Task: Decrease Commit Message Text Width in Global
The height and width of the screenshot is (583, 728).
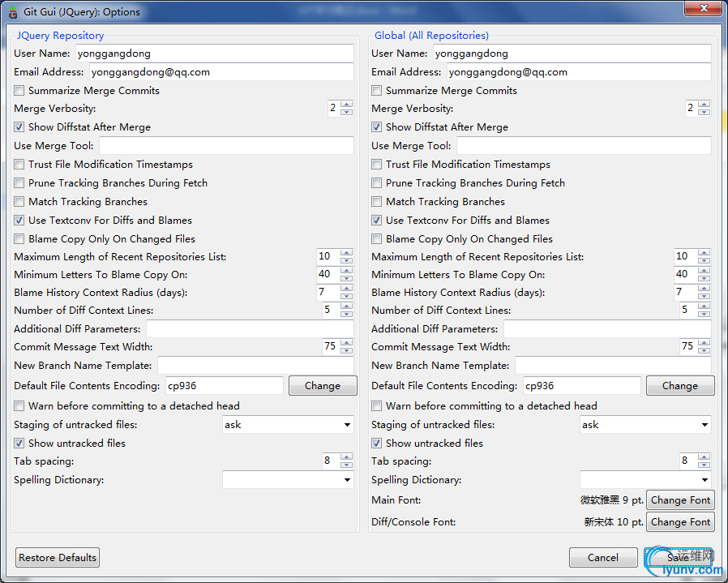Action: pyautogui.click(x=704, y=350)
